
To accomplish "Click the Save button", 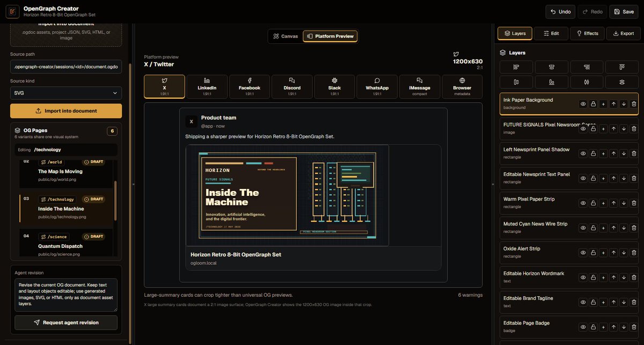I will click(624, 11).
